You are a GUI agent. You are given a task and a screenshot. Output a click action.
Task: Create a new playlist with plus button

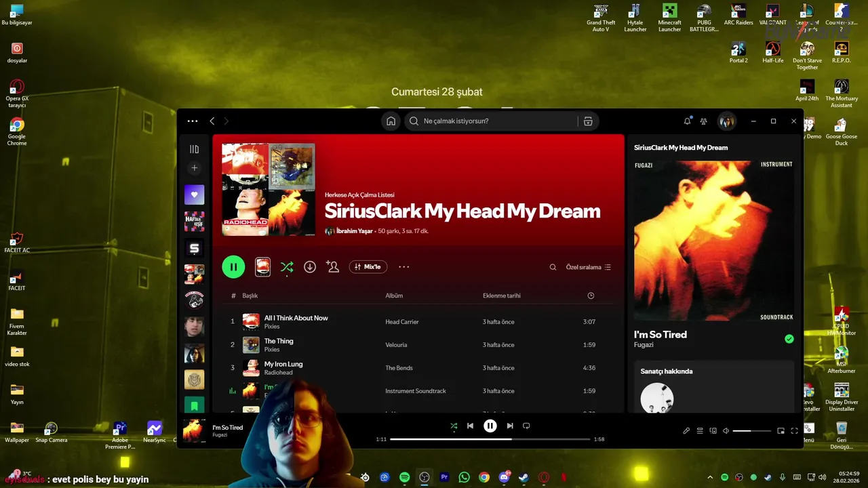[x=194, y=168]
